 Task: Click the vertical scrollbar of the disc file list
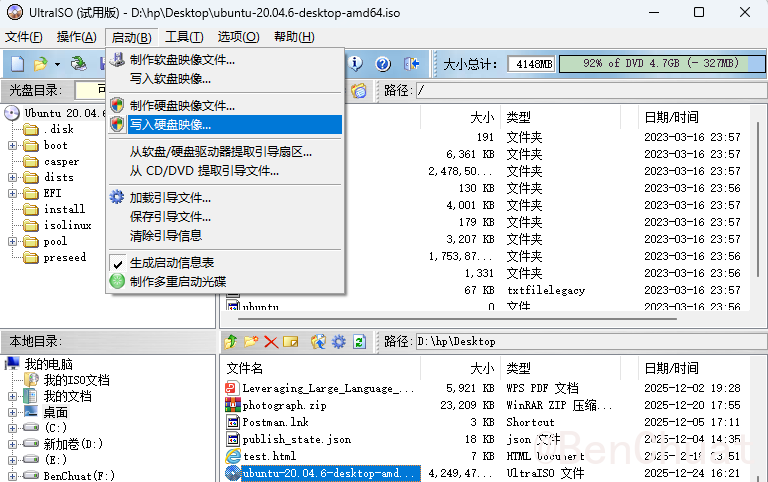pyautogui.click(x=758, y=198)
